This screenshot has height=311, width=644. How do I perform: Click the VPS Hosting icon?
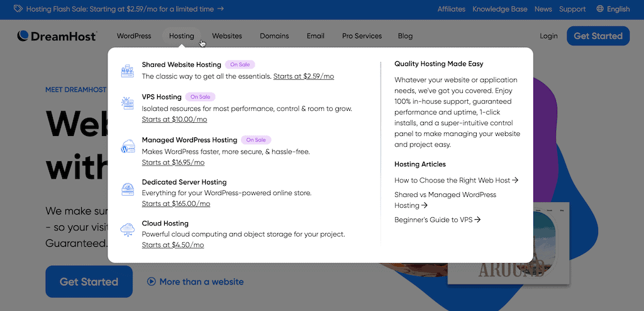point(127,103)
